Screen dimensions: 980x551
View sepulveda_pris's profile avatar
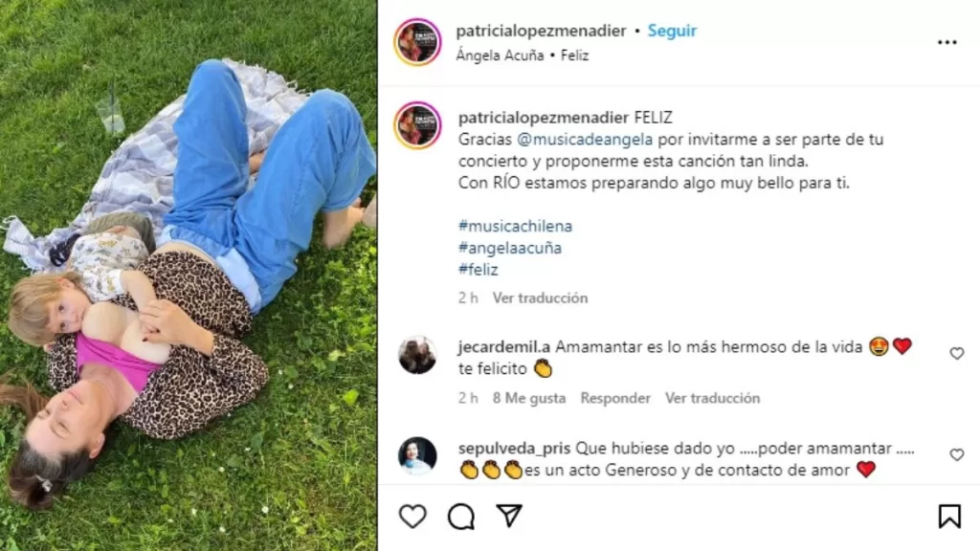(417, 455)
